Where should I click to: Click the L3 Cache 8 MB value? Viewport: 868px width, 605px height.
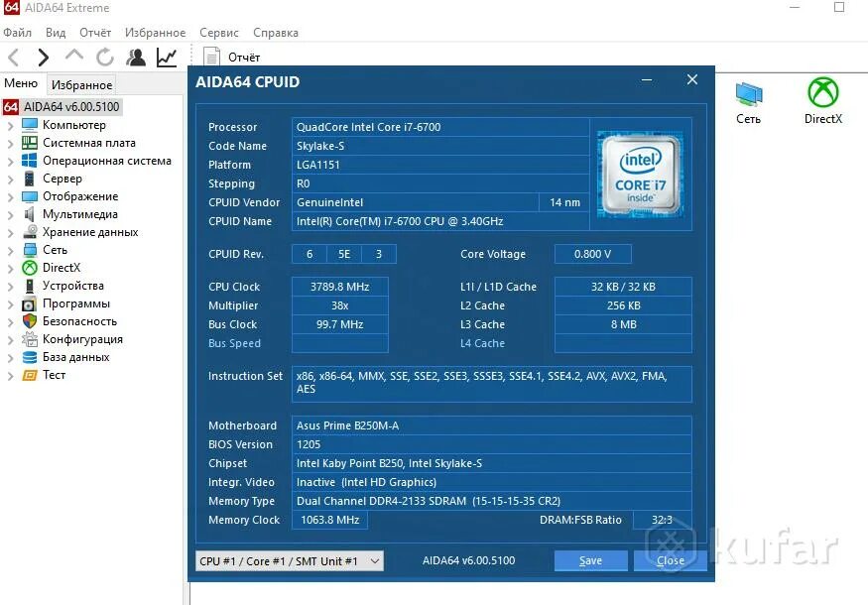pyautogui.click(x=623, y=323)
